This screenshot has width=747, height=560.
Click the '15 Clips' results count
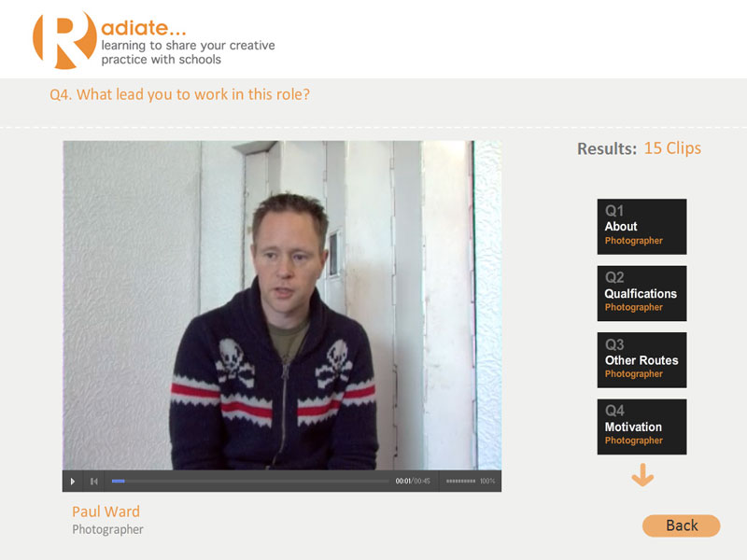point(672,148)
